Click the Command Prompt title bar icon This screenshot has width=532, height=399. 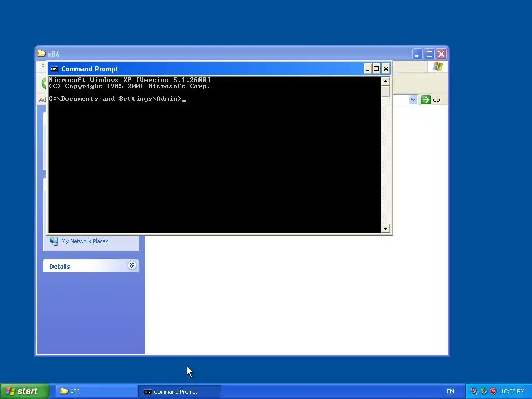pyautogui.click(x=54, y=69)
